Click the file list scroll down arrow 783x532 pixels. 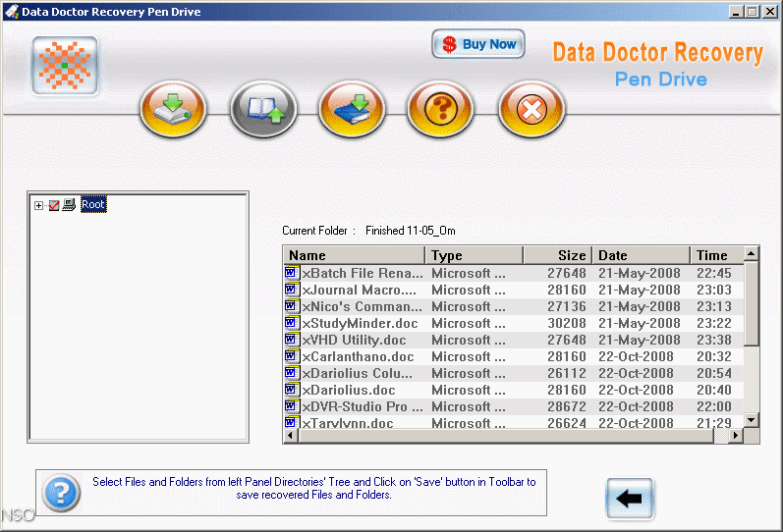pyautogui.click(x=751, y=420)
